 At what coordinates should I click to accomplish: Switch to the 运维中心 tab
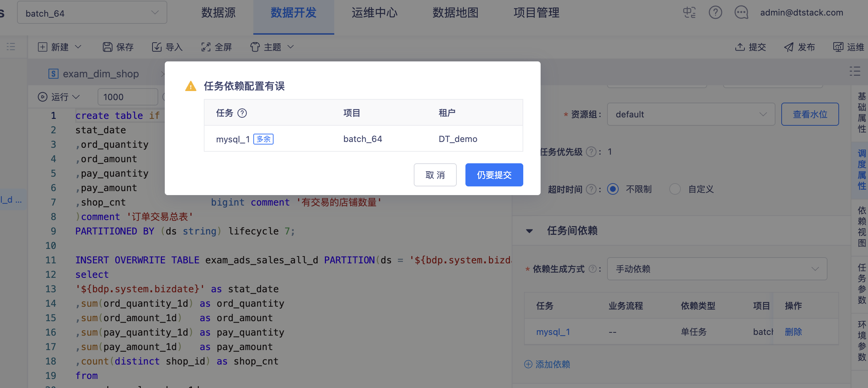pyautogui.click(x=374, y=13)
